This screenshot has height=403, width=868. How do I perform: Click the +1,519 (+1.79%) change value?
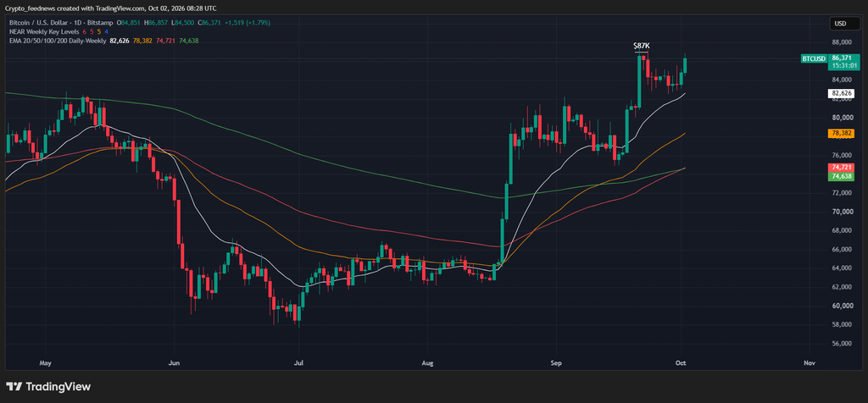coord(248,23)
